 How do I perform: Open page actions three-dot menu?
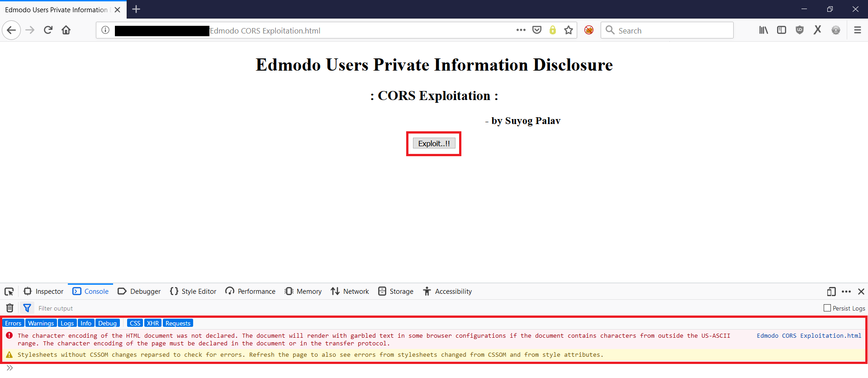521,30
